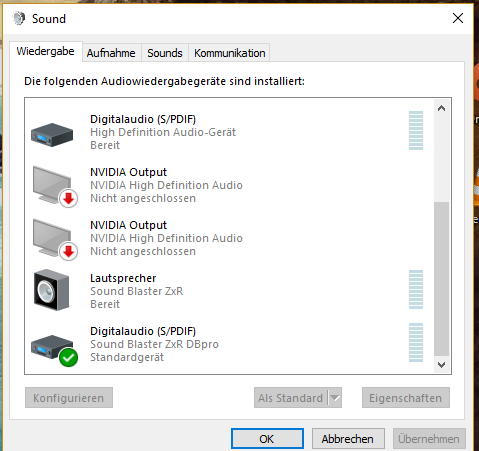
Task: Click 'High Definition Audio-Gerät' text
Action: (x=163, y=132)
